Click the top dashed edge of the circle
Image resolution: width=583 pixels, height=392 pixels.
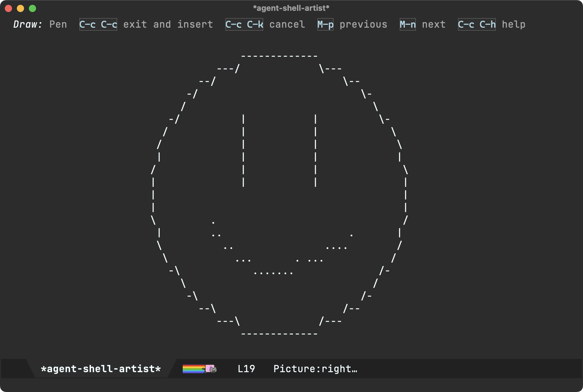pyautogui.click(x=279, y=56)
